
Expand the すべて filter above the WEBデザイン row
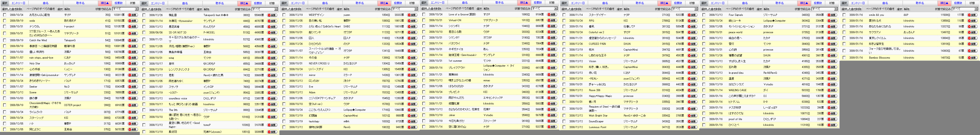[x=405, y=9]
